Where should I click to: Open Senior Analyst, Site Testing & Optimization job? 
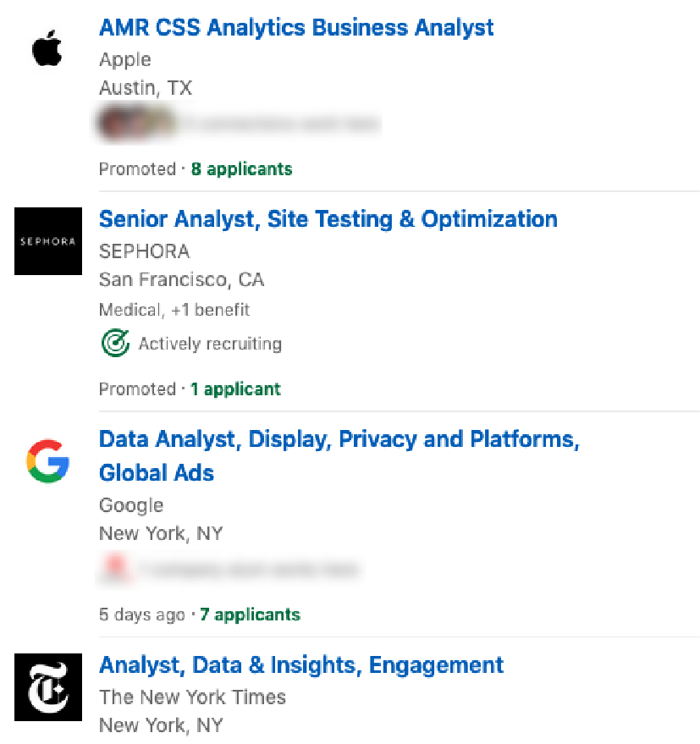pyautogui.click(x=328, y=219)
